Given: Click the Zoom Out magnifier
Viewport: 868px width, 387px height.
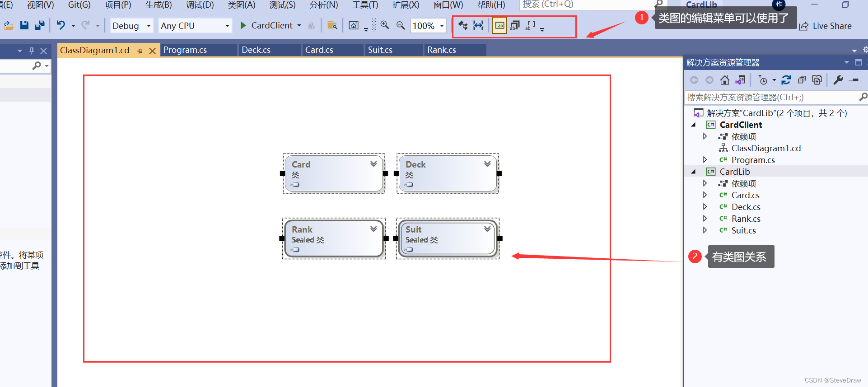Looking at the screenshot, I should tap(401, 25).
